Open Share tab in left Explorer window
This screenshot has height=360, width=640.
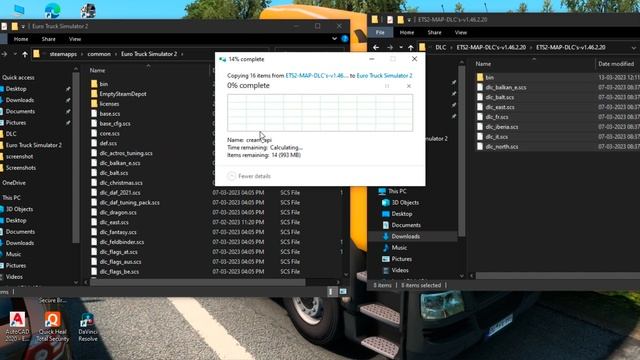pyautogui.click(x=48, y=39)
